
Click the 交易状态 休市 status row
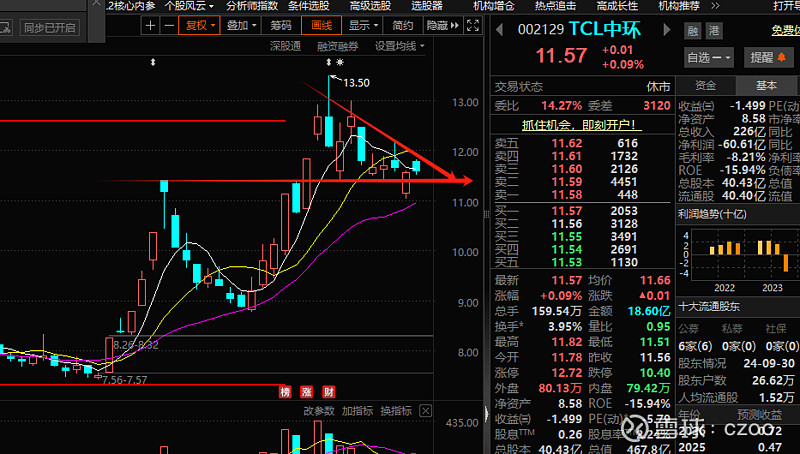582,87
